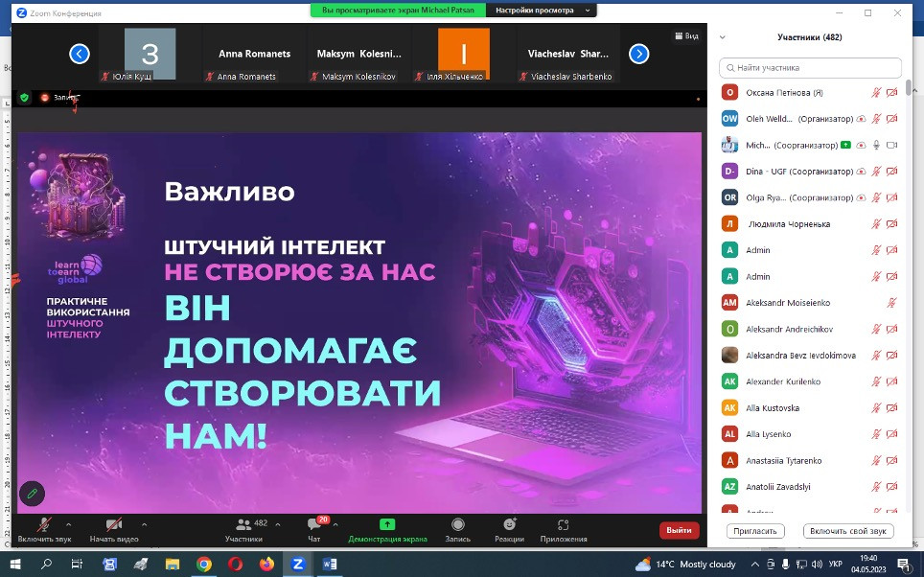Collapse participants panel with chevron near title

[723, 37]
